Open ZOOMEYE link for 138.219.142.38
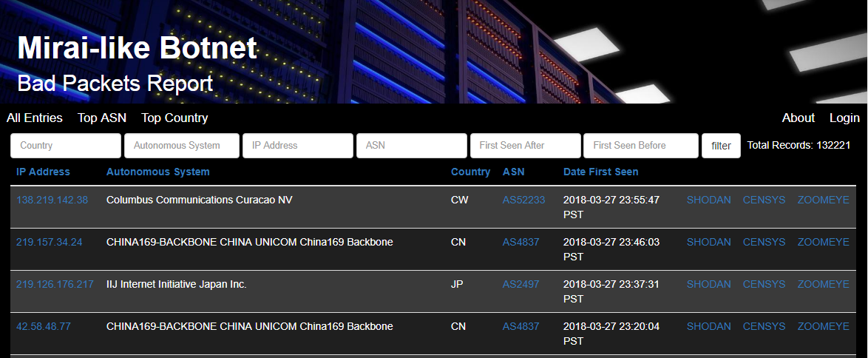The width and height of the screenshot is (868, 358). pos(823,200)
